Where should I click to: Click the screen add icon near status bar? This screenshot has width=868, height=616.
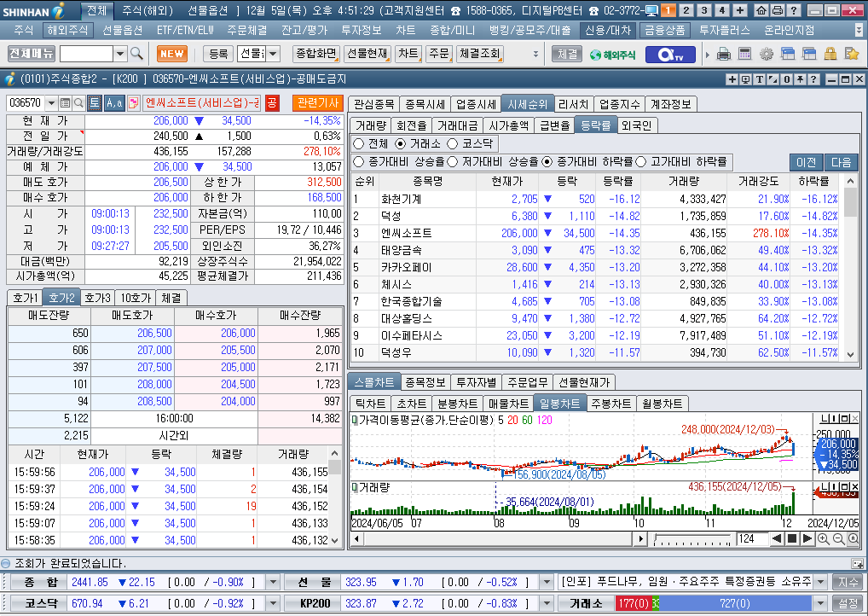[858, 563]
